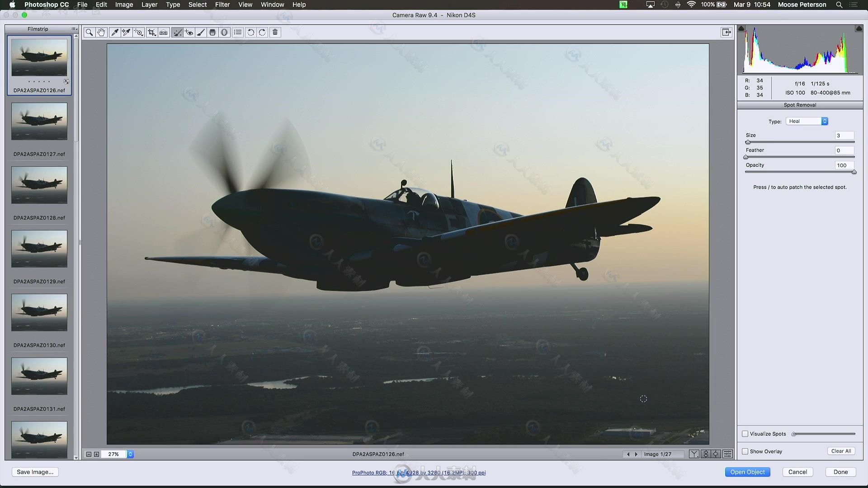The image size is (868, 488).
Task: Open the Filter menu
Action: pyautogui.click(x=222, y=5)
